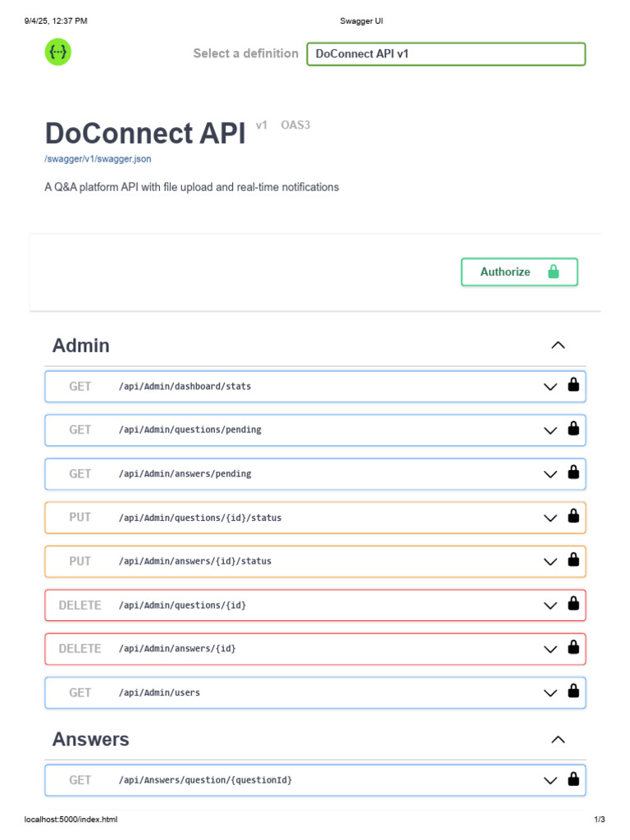Click PUT label of answers/{id}/status row

click(x=80, y=561)
